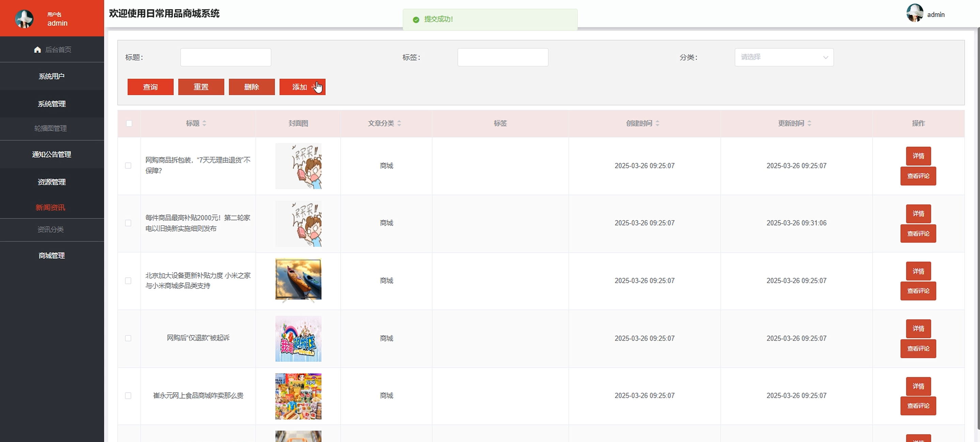Screen dimensions: 980x442
Task: Open the kayak TV cover thumbnail
Action: click(298, 280)
